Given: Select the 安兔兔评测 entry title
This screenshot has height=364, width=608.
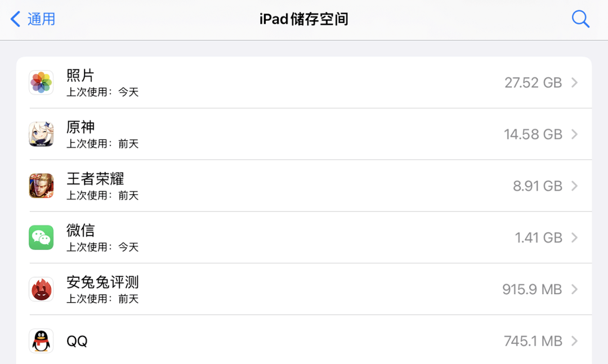Looking at the screenshot, I should pyautogui.click(x=102, y=282).
